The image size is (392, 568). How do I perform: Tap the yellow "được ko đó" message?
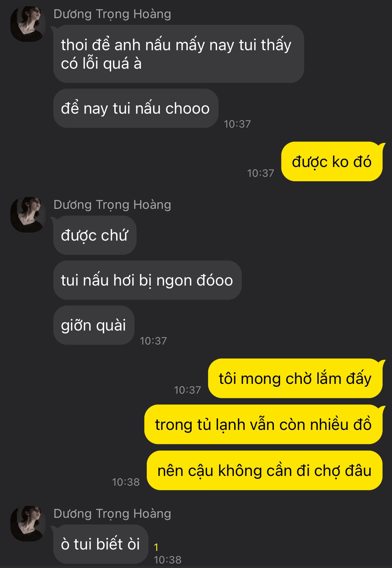(x=332, y=161)
